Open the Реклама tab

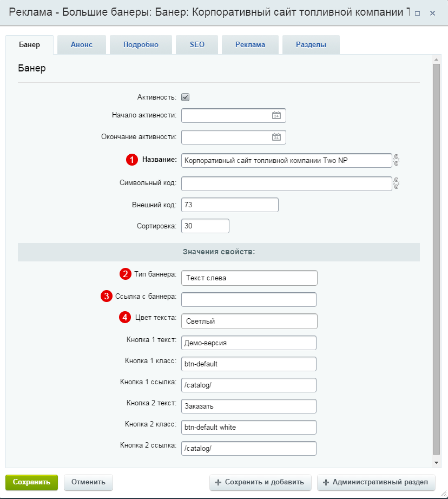tap(250, 44)
